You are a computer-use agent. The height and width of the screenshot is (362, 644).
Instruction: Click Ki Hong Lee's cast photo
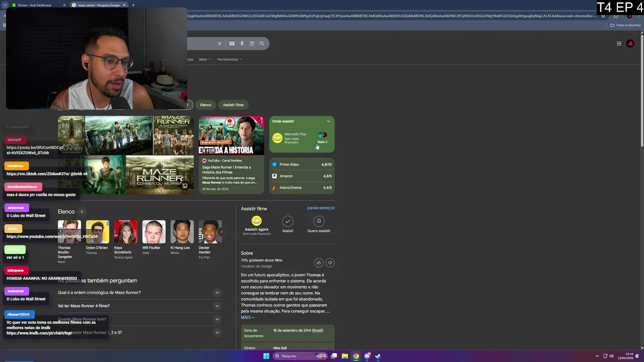[182, 232]
